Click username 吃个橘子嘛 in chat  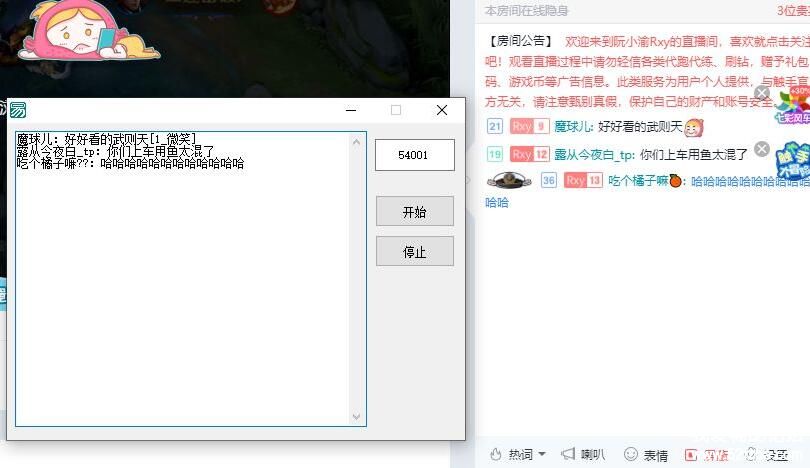638,181
